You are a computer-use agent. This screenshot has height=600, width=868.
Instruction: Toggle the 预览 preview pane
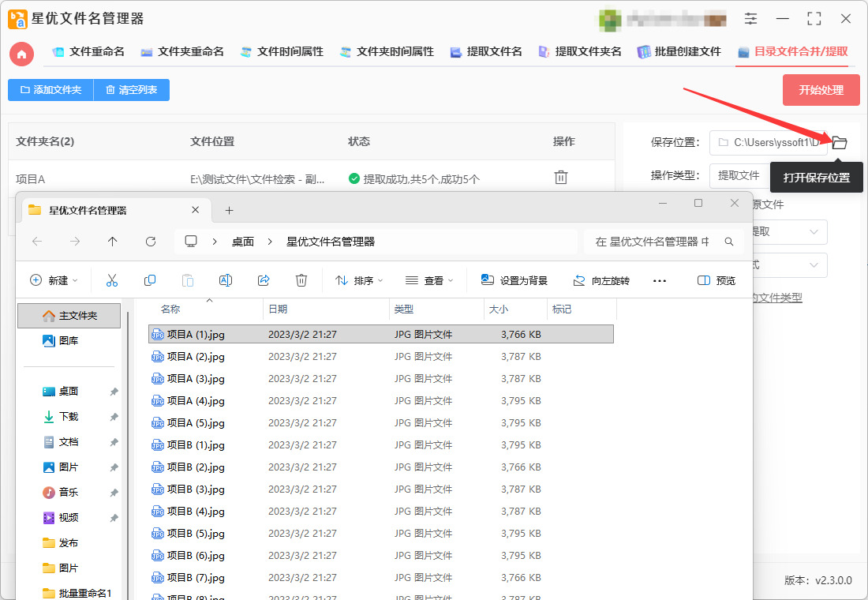716,280
